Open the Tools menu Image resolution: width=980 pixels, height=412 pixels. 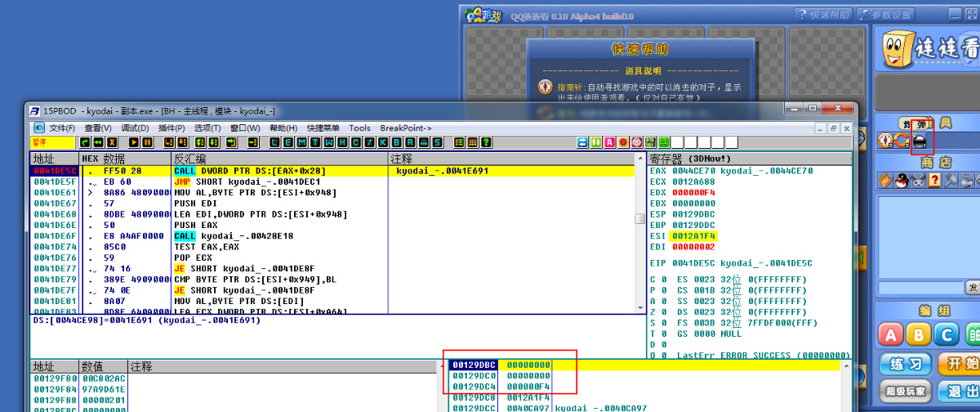tap(359, 128)
